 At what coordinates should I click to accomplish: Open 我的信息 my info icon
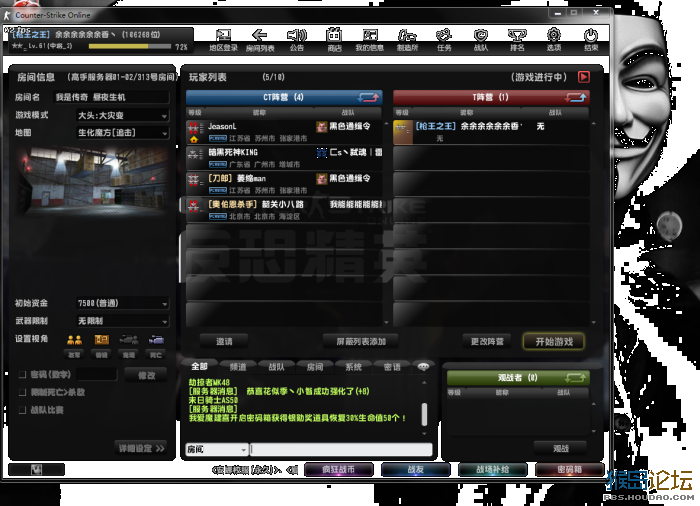pyautogui.click(x=370, y=40)
